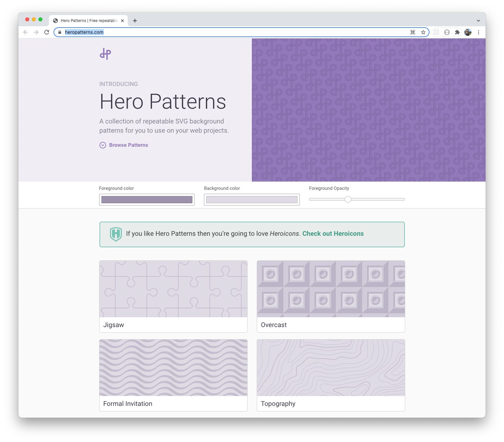Open the Foreground color swatch
504x442 pixels.
(x=147, y=200)
